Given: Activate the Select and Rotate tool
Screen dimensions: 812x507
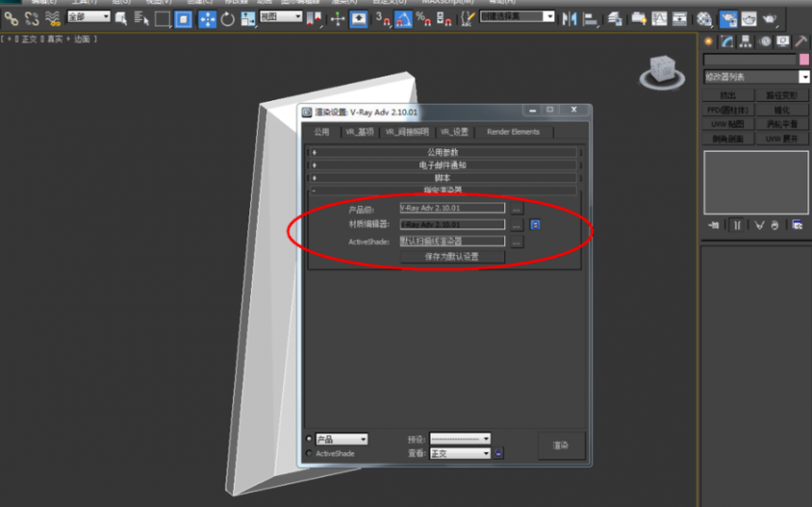Looking at the screenshot, I should 228,20.
